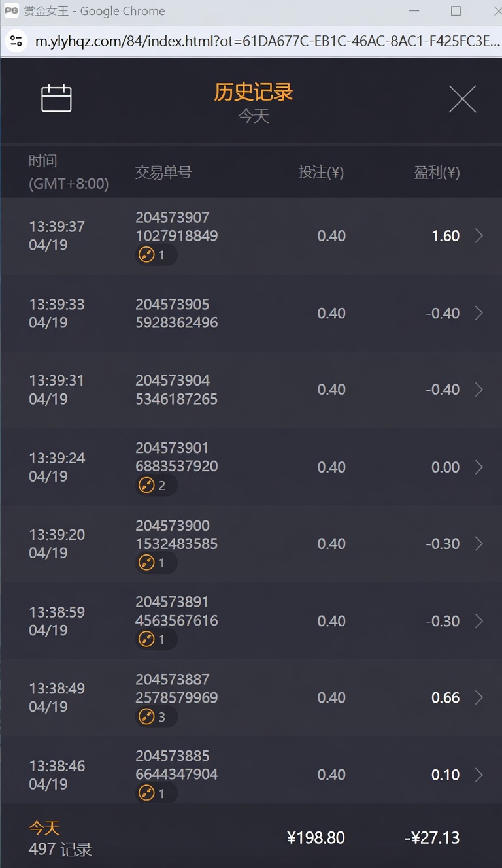This screenshot has width=502, height=868.
Task: Click free-spin badge on 13:38:59 record
Action: pos(156,640)
